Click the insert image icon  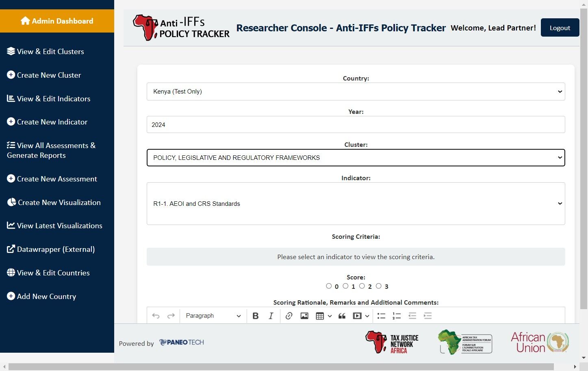304,316
